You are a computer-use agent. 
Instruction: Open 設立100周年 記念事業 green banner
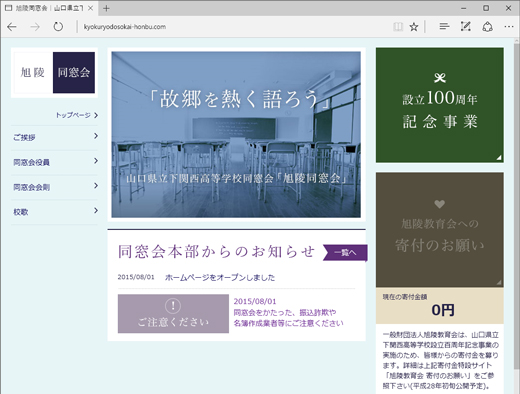pyautogui.click(x=440, y=105)
